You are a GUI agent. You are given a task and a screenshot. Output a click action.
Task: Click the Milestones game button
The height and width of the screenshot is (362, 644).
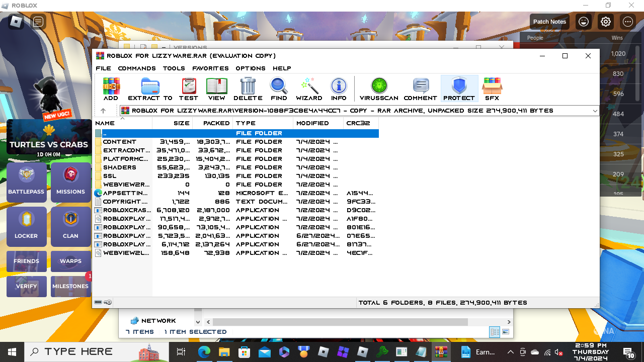70,287
